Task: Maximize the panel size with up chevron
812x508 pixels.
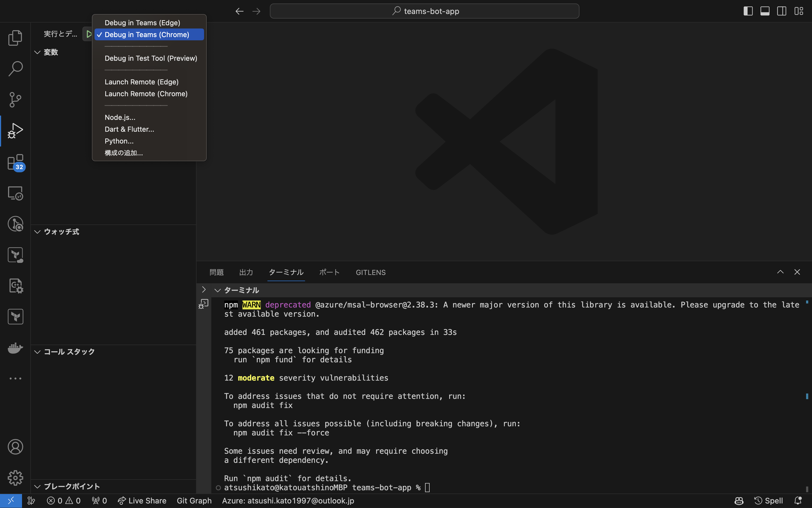Action: (x=781, y=272)
